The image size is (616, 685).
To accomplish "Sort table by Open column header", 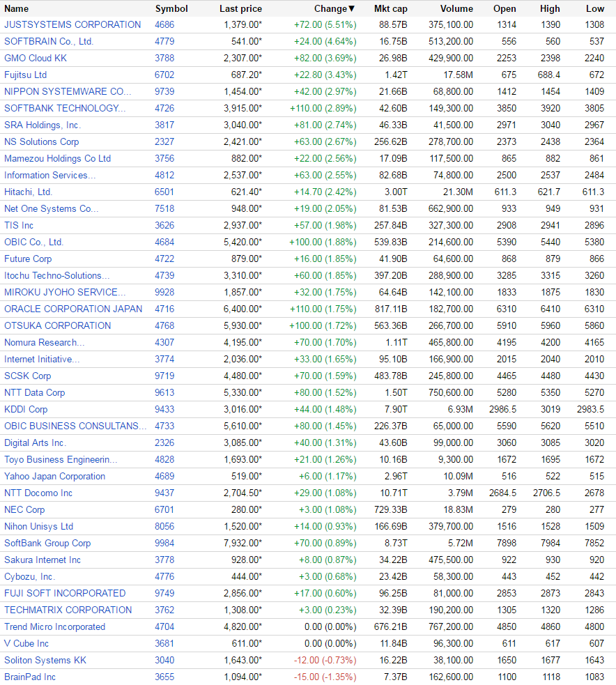I will click(505, 9).
